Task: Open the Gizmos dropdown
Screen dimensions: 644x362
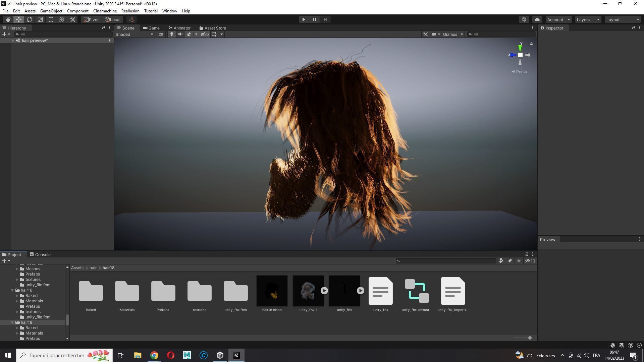Action: (x=452, y=34)
